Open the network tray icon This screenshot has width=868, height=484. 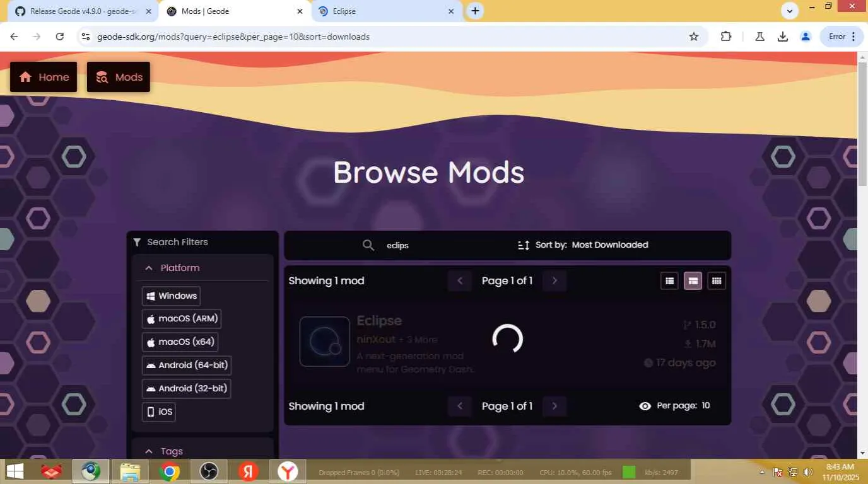[793, 472]
